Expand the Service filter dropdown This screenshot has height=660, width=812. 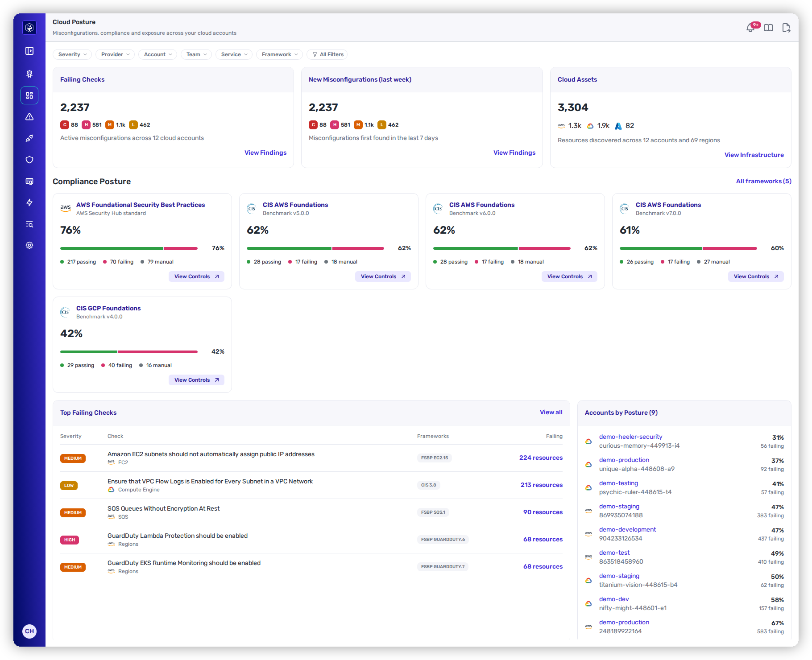[234, 54]
